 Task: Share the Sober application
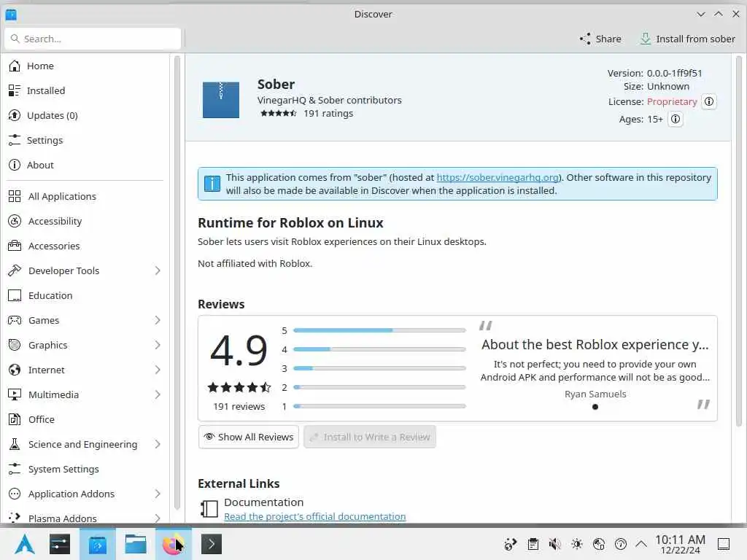pos(600,39)
